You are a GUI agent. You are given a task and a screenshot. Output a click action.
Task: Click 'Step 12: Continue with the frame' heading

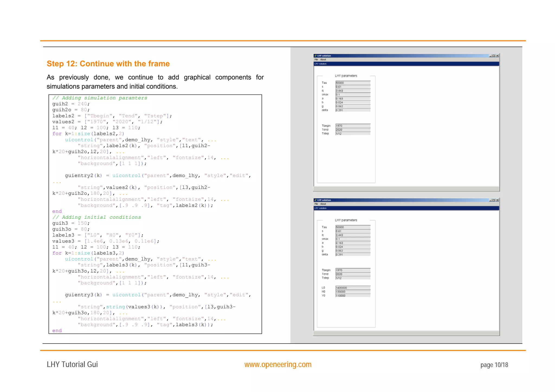[x=108, y=64]
